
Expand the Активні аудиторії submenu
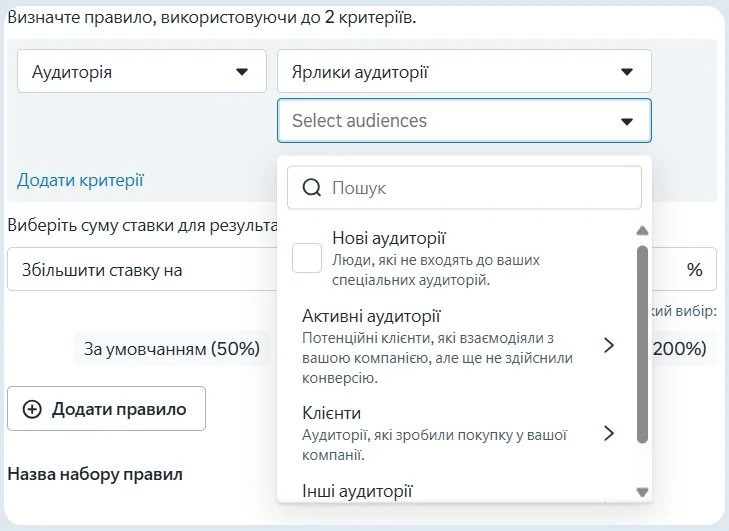pyautogui.click(x=458, y=346)
